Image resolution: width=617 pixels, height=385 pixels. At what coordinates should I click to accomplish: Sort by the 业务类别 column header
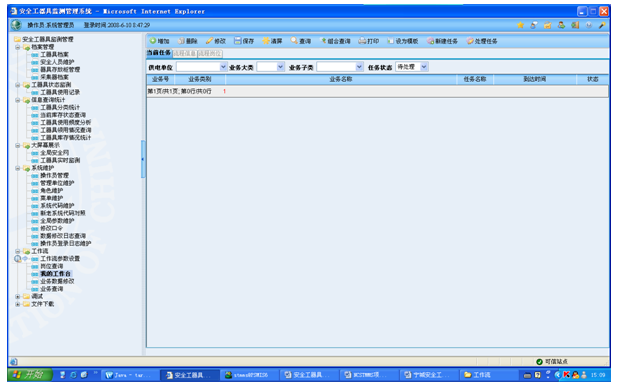[x=200, y=79]
